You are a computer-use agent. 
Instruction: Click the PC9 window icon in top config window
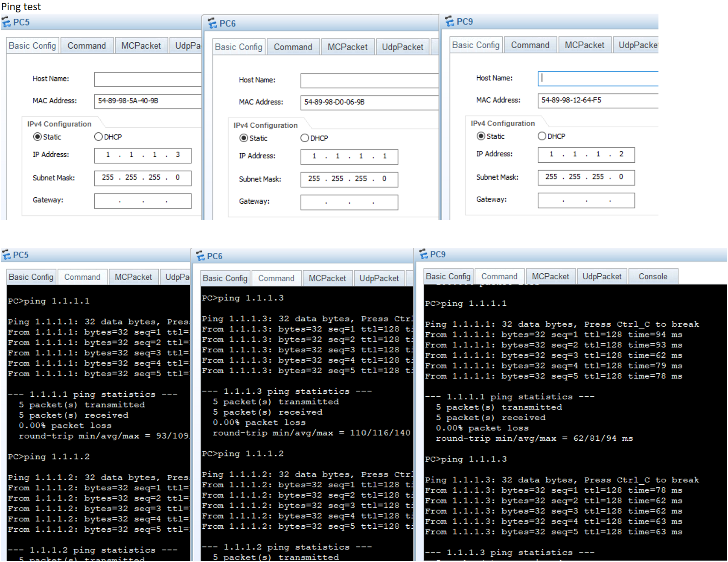pos(449,21)
